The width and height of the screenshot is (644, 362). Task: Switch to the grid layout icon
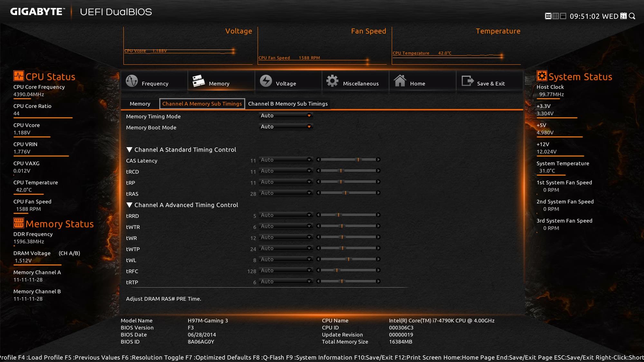(556, 16)
